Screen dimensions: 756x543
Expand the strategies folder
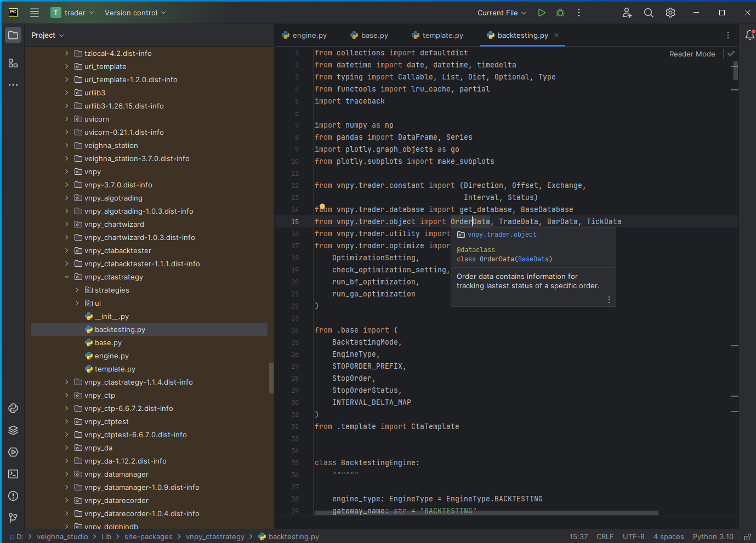point(77,290)
